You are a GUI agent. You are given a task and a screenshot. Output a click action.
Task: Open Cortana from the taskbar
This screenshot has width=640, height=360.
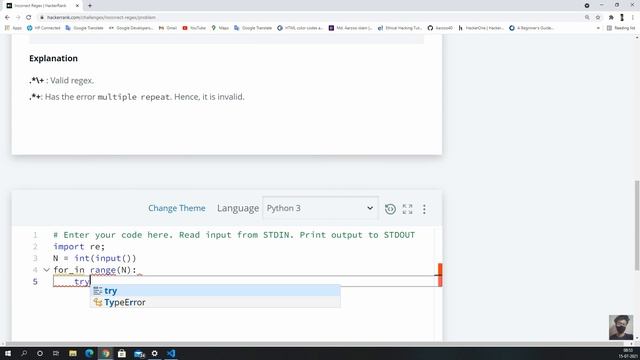(x=40, y=353)
